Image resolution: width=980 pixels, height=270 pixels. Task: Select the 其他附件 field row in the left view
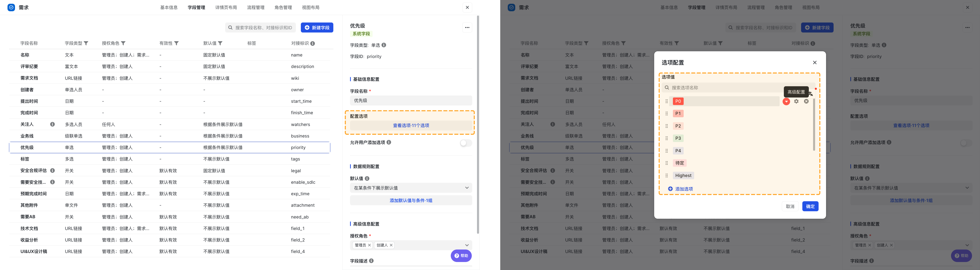pyautogui.click(x=170, y=205)
